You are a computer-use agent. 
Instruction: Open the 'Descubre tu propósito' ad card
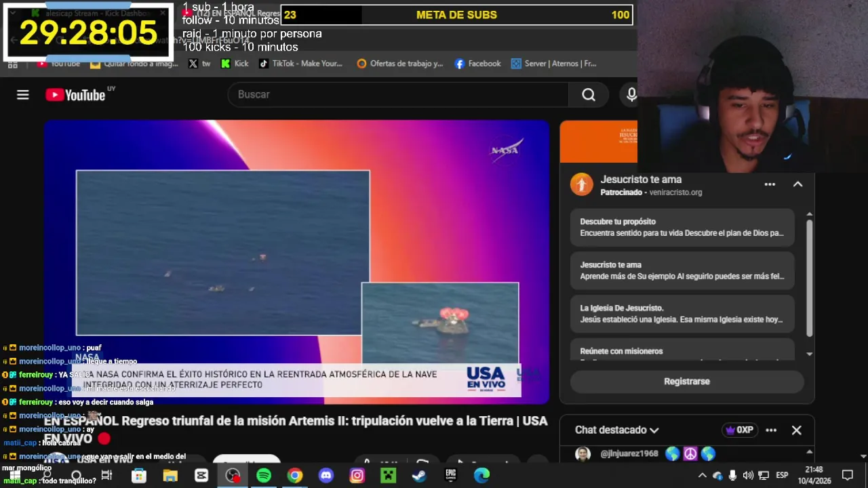point(682,227)
